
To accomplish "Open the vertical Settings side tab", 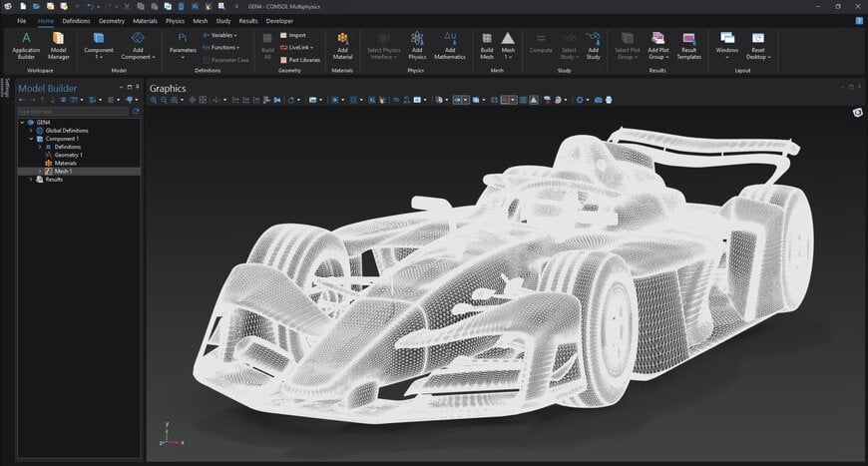I will pyautogui.click(x=7, y=88).
